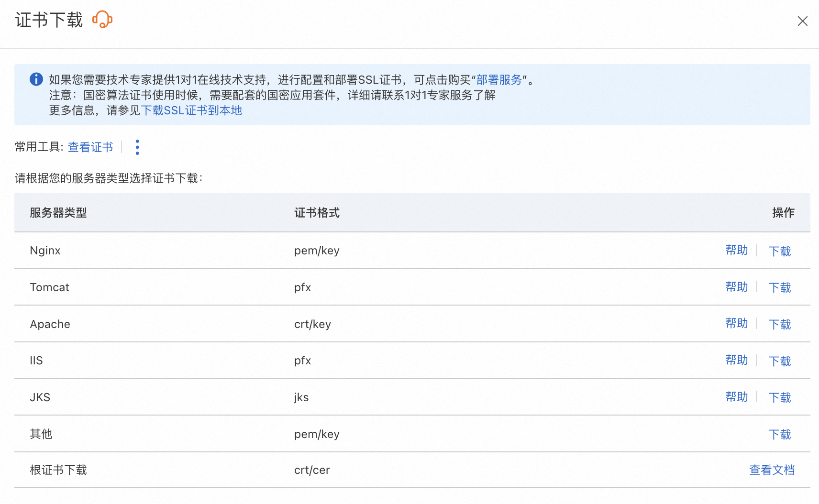819x504 pixels.
Task: Download the Apache crt/key certificate
Action: pos(780,324)
